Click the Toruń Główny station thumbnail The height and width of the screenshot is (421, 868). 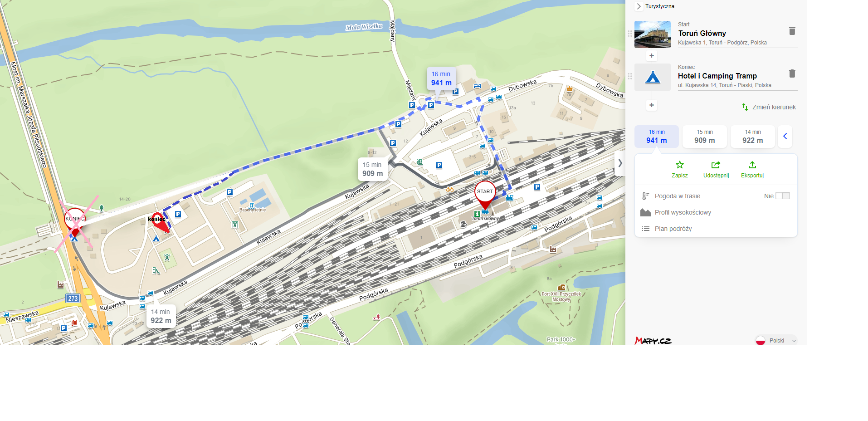tap(652, 34)
